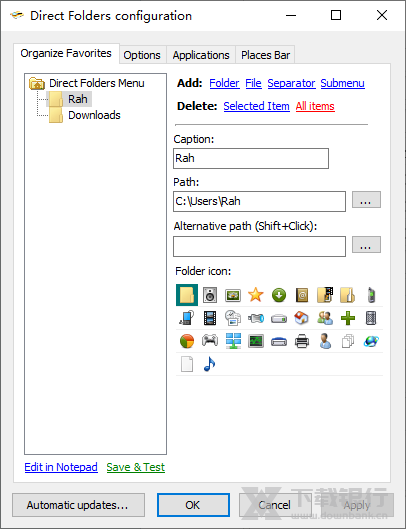Open the Applications tab
Image resolution: width=406 pixels, height=529 pixels.
tap(201, 55)
